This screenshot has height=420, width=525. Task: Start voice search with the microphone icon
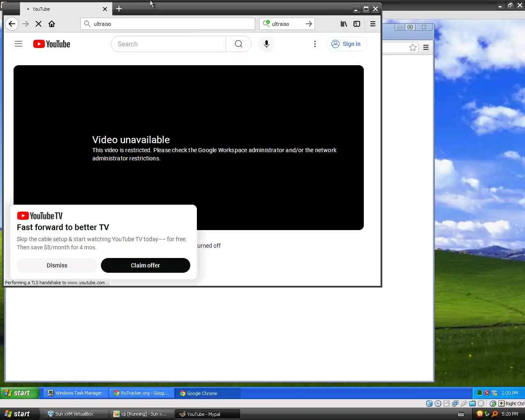pos(267,44)
